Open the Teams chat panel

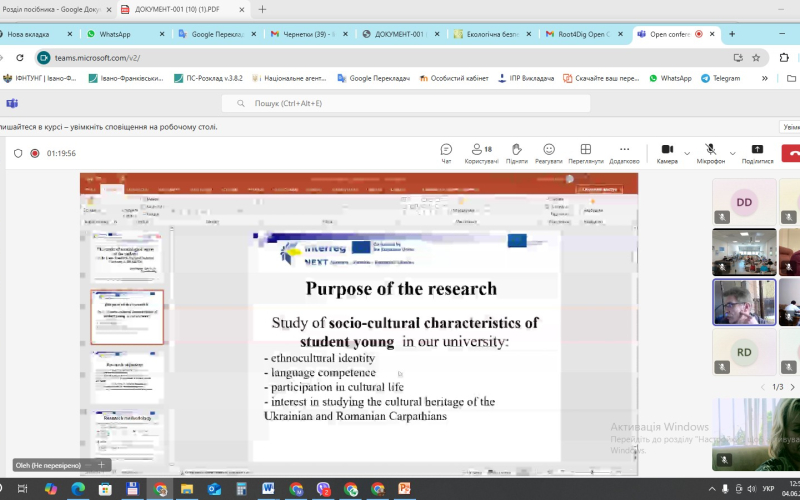[446, 154]
